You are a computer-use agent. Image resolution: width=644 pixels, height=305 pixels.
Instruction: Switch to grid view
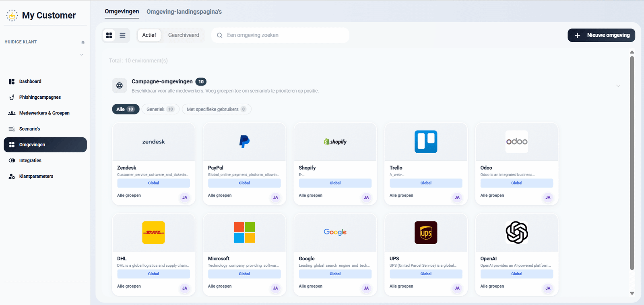tap(109, 35)
